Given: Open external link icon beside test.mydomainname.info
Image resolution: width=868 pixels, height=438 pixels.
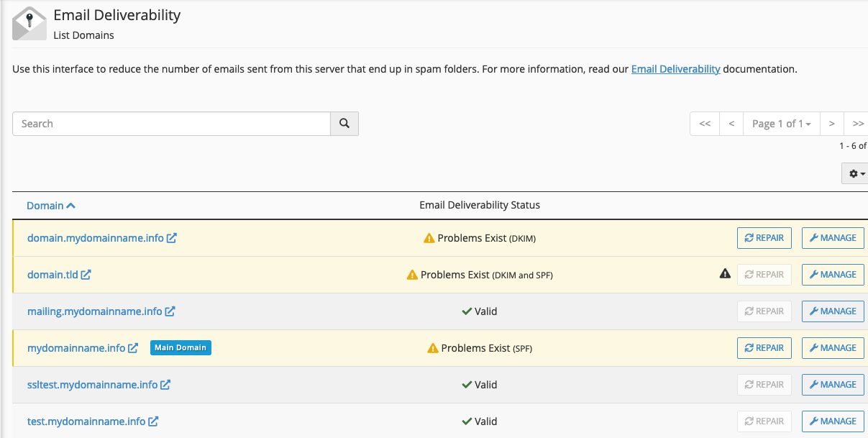Looking at the screenshot, I should [153, 421].
